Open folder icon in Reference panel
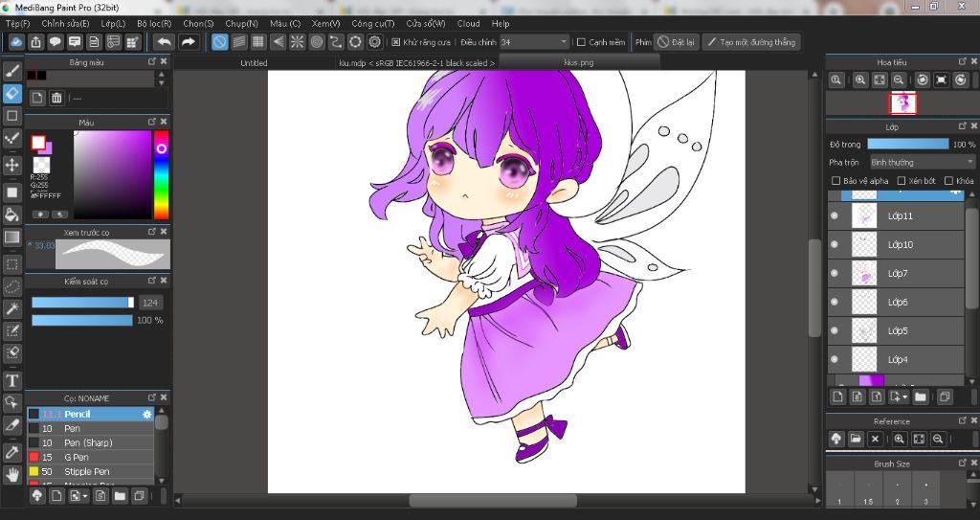Screen dimensions: 980x520 click(855, 439)
